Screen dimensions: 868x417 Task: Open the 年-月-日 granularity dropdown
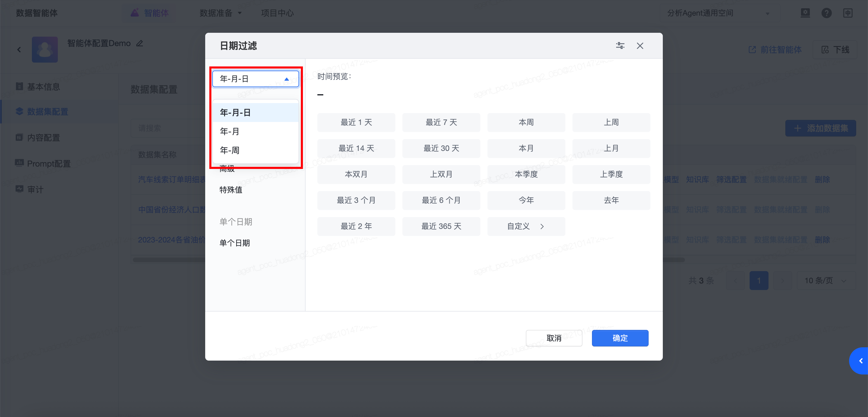coord(255,79)
